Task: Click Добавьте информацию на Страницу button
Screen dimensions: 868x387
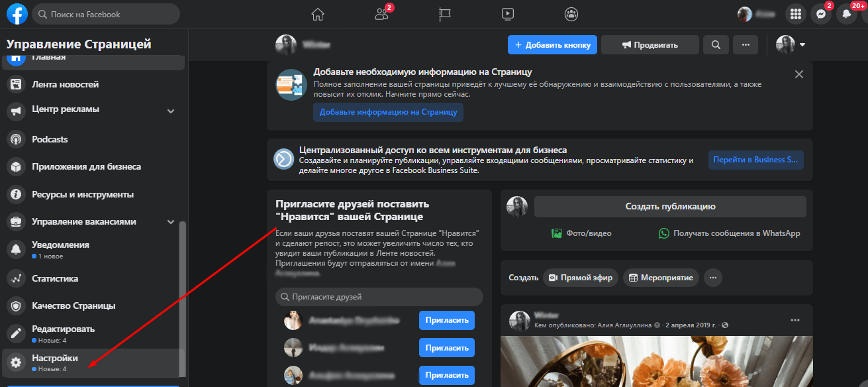Action: pos(388,112)
